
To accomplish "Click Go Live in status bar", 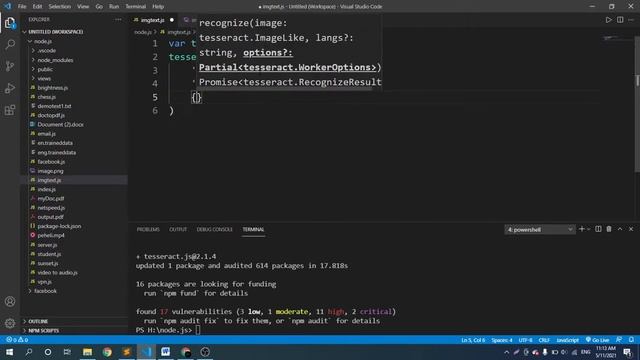I will 598,340.
